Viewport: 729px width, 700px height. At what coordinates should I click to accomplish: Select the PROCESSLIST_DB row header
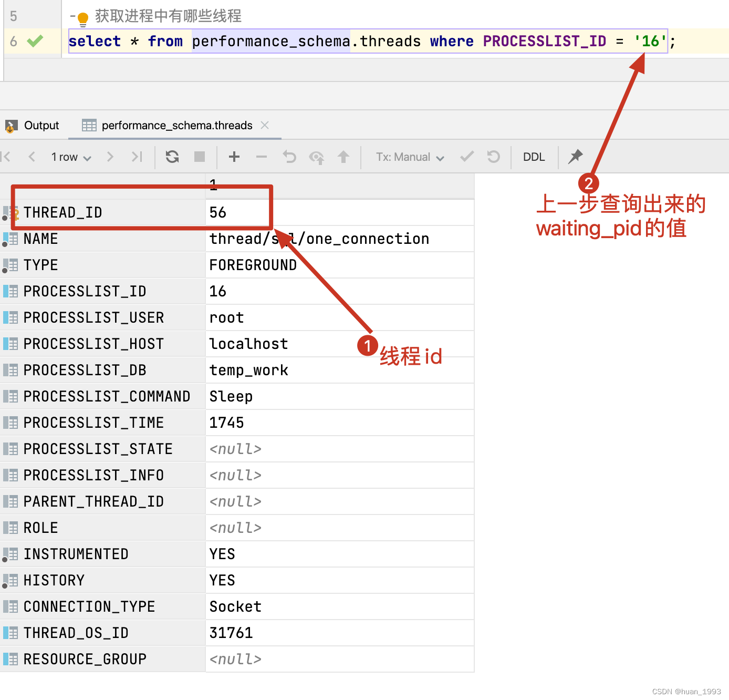point(103,370)
